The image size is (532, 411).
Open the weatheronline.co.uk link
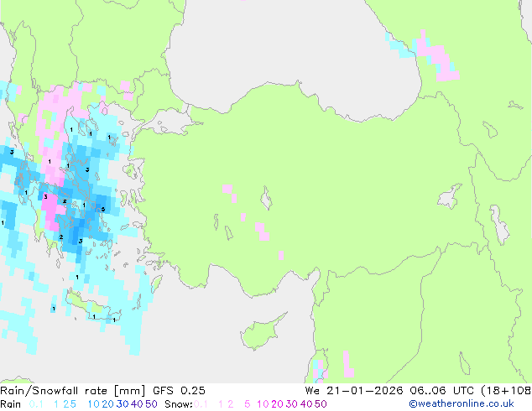tap(462, 404)
